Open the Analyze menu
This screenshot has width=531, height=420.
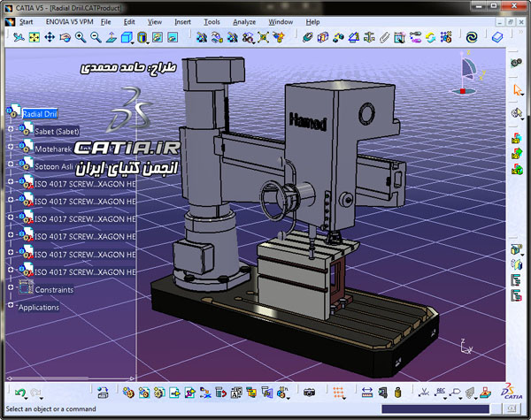click(x=244, y=22)
